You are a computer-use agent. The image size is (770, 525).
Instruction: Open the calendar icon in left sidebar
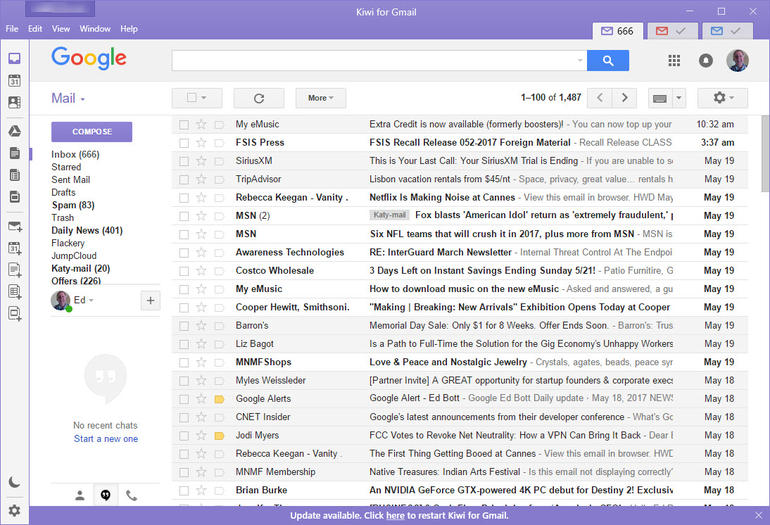pos(15,81)
